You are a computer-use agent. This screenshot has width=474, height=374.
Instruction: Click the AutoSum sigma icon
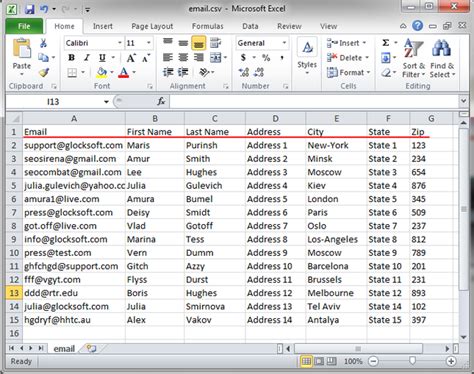pyautogui.click(x=386, y=43)
